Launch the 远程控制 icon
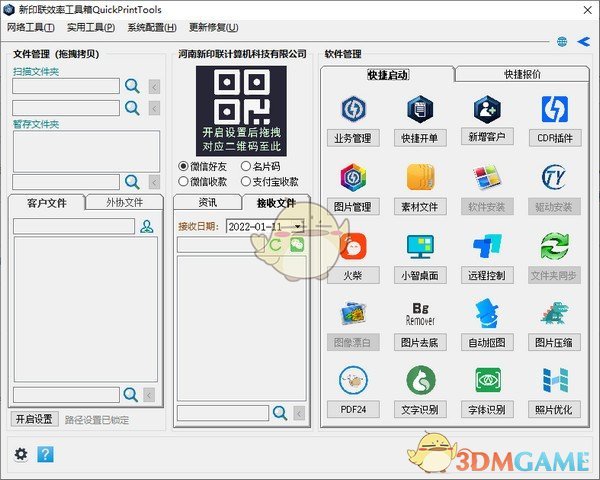 pos(487,245)
